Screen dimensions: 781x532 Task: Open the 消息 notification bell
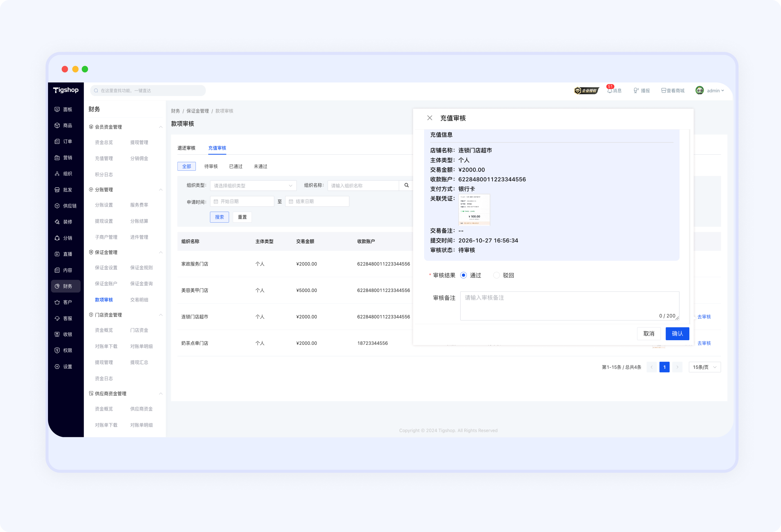coord(610,90)
